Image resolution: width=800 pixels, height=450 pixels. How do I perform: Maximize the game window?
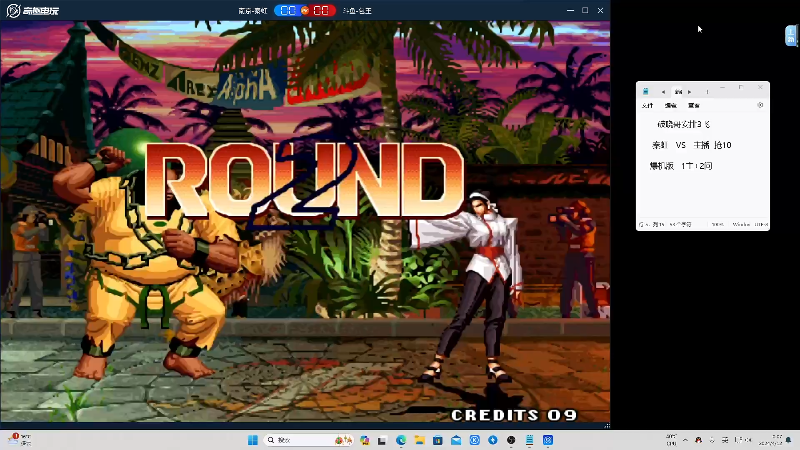coord(585,10)
